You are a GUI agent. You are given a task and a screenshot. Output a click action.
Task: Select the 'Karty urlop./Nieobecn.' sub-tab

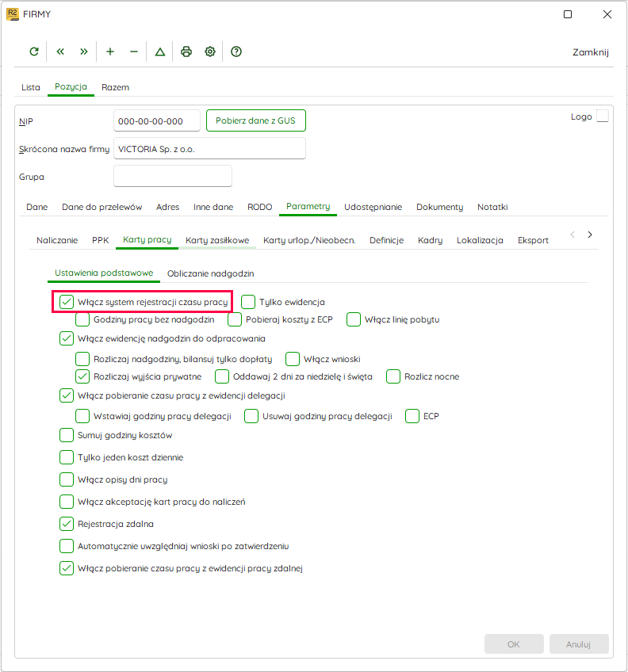pos(309,240)
